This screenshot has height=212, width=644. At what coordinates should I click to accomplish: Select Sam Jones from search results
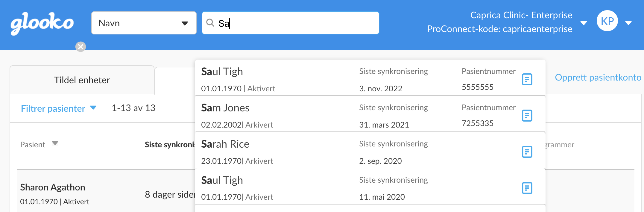tap(370, 114)
